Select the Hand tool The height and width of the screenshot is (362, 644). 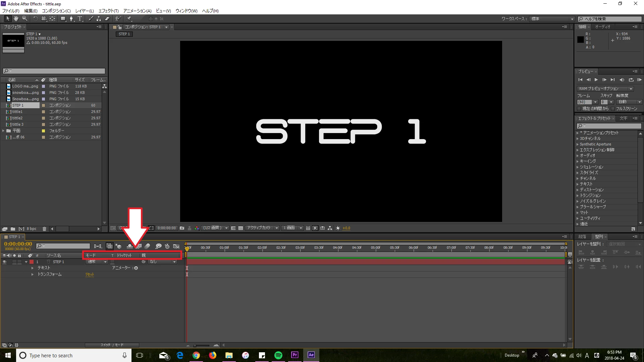(x=16, y=19)
